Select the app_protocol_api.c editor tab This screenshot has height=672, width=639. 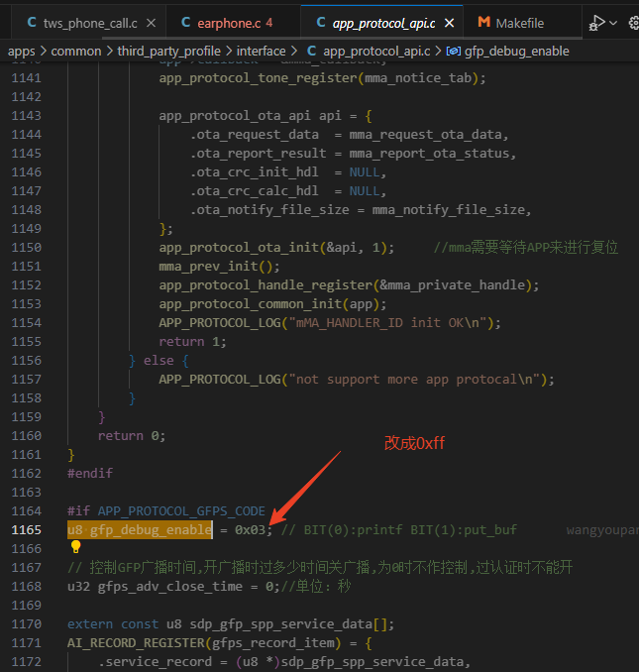point(383,23)
